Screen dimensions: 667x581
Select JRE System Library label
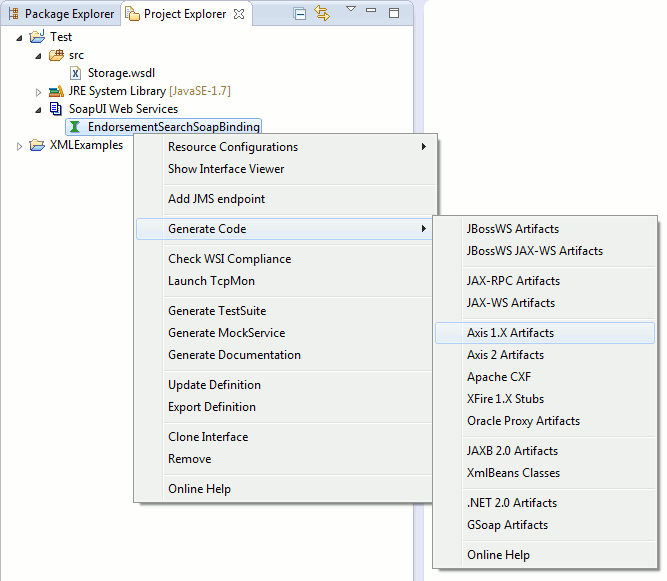click(x=117, y=91)
